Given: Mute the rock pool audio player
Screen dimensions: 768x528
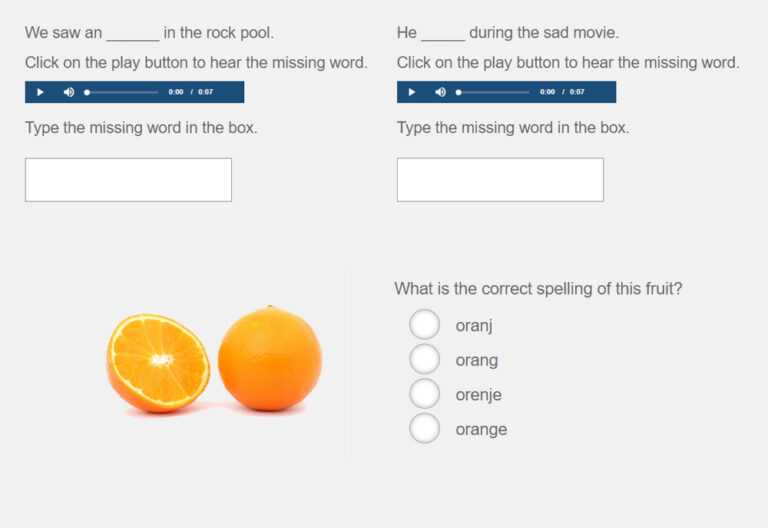Looking at the screenshot, I should pos(68,92).
